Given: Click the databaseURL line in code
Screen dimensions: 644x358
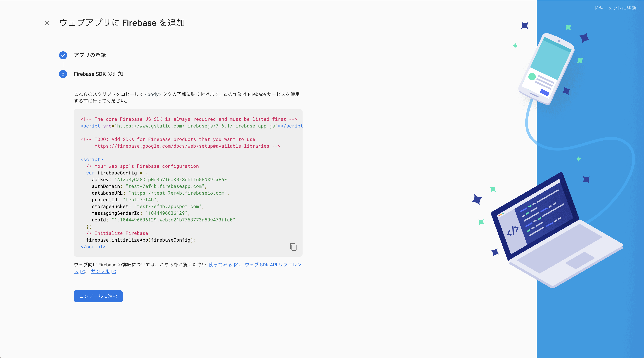Looking at the screenshot, I should coord(160,193).
